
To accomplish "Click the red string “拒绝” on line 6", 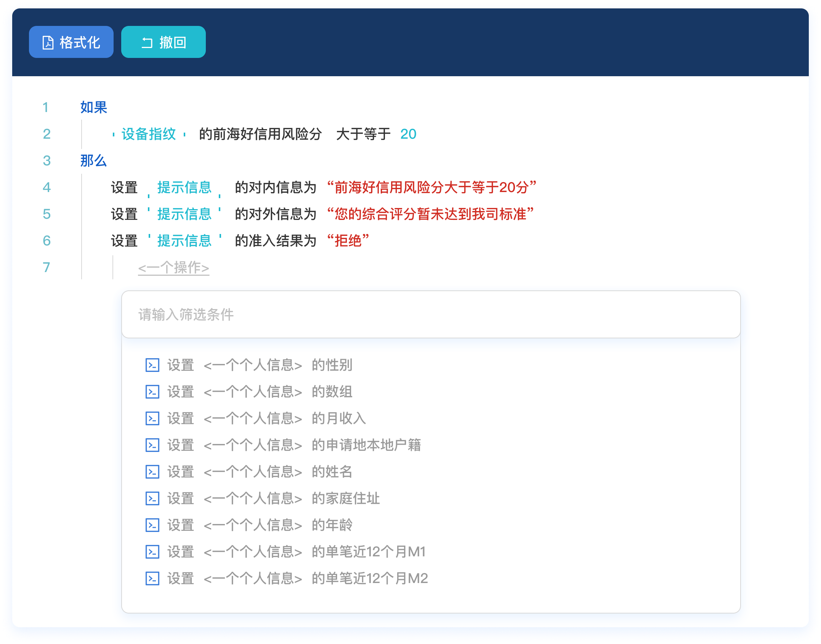I will click(348, 241).
